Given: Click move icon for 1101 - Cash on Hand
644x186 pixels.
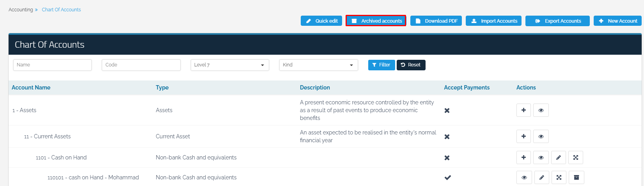Looking at the screenshot, I should pyautogui.click(x=575, y=157).
